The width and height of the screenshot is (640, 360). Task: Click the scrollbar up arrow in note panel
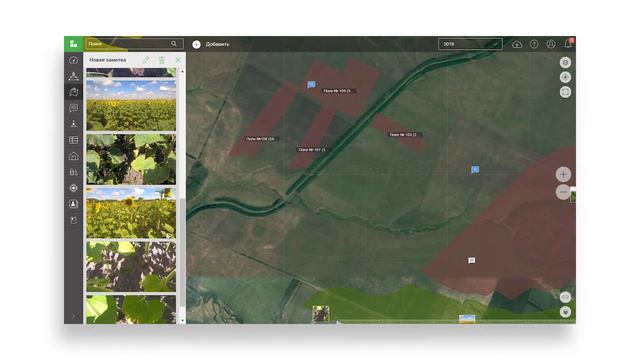tap(182, 71)
